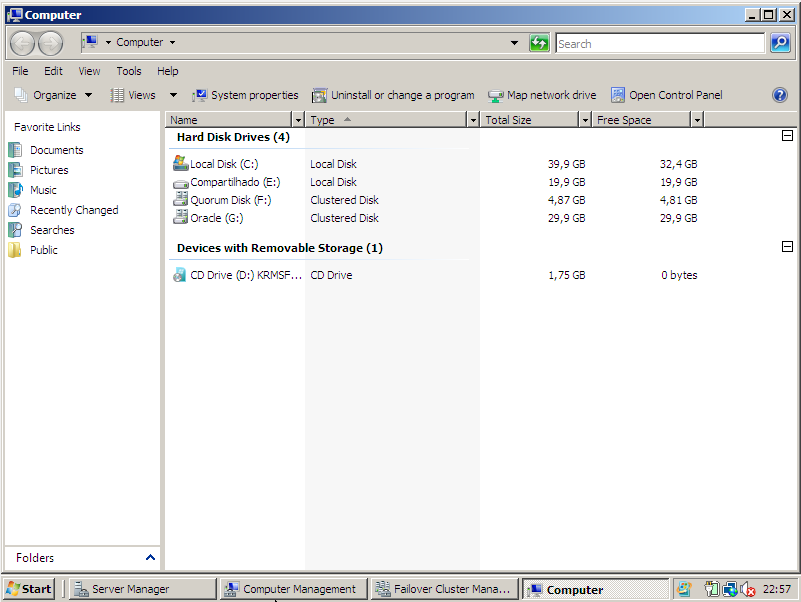
Task: Open the Total Size column filter dropdown
Action: pos(585,120)
